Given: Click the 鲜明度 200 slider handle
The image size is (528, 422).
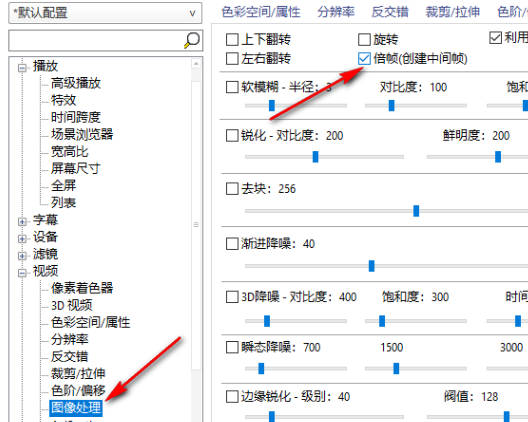Looking at the screenshot, I should (x=498, y=157).
